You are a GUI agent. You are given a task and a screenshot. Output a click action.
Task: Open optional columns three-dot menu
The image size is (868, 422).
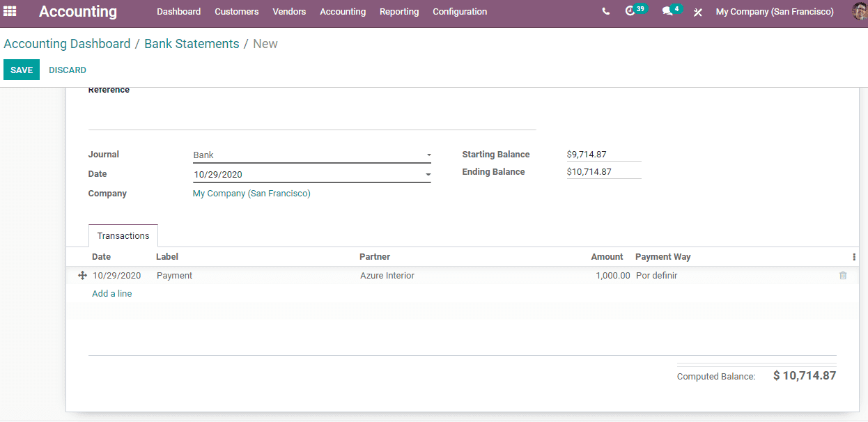click(853, 257)
